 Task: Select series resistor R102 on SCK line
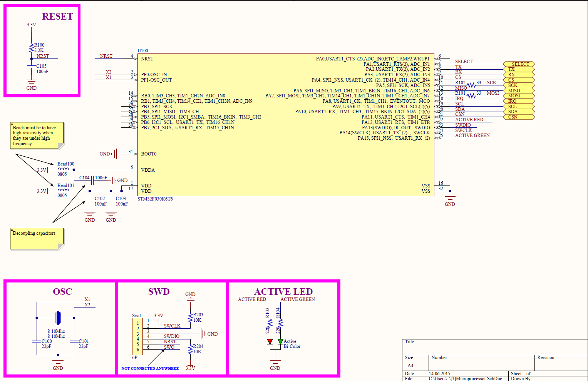coord(471,85)
